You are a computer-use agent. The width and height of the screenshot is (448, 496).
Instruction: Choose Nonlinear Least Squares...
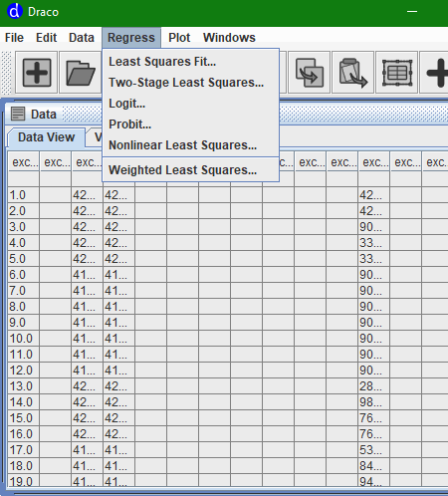click(x=191, y=145)
